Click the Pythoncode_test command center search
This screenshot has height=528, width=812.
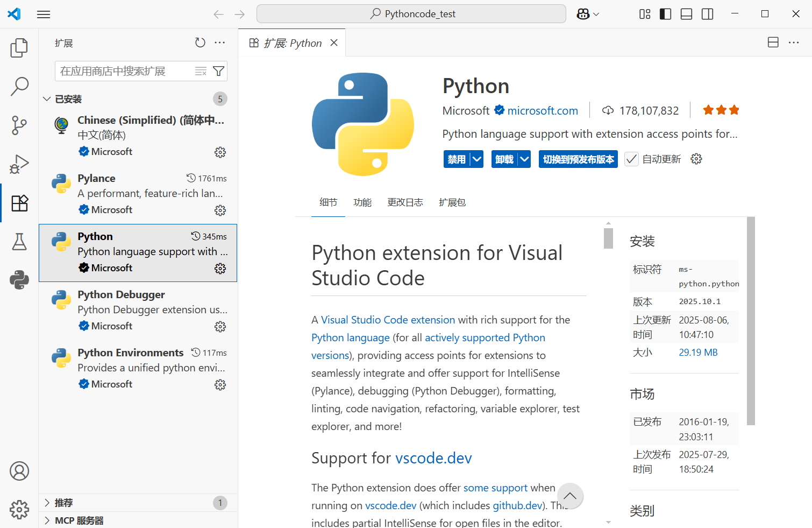pos(411,14)
